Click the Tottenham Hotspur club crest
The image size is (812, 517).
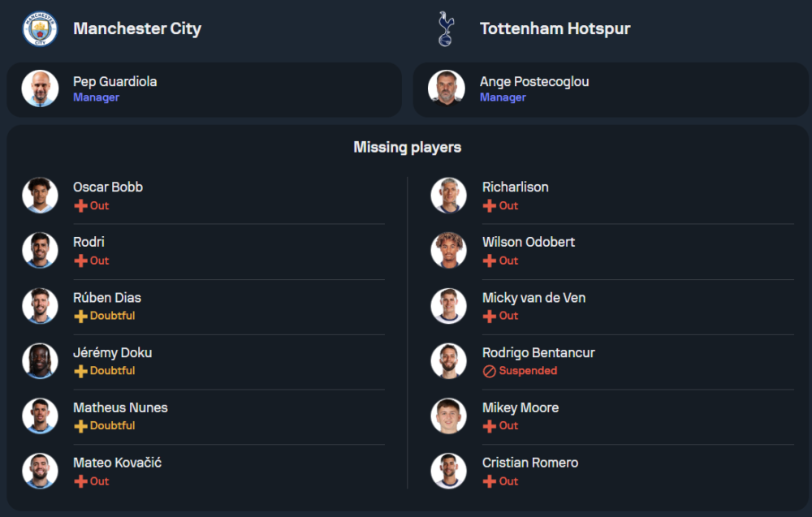pyautogui.click(x=445, y=29)
